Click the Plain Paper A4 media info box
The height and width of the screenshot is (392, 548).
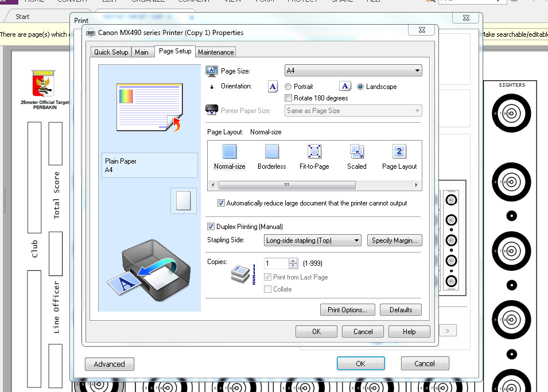pos(150,165)
